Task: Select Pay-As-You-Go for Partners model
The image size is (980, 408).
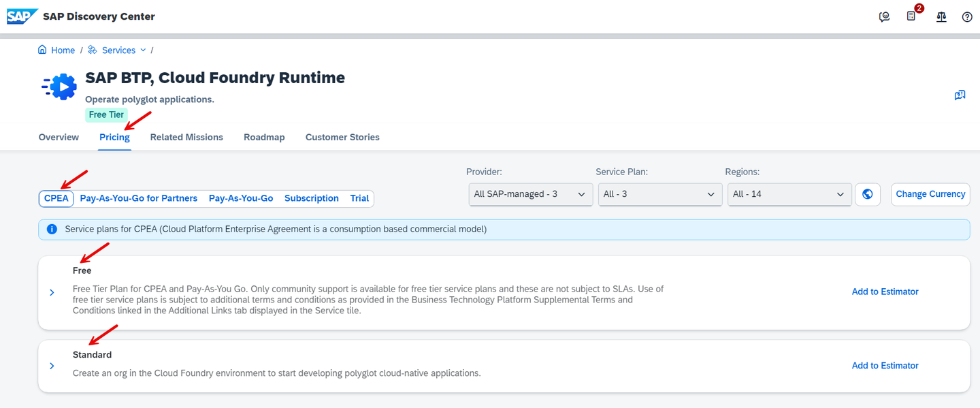Action: [x=139, y=198]
